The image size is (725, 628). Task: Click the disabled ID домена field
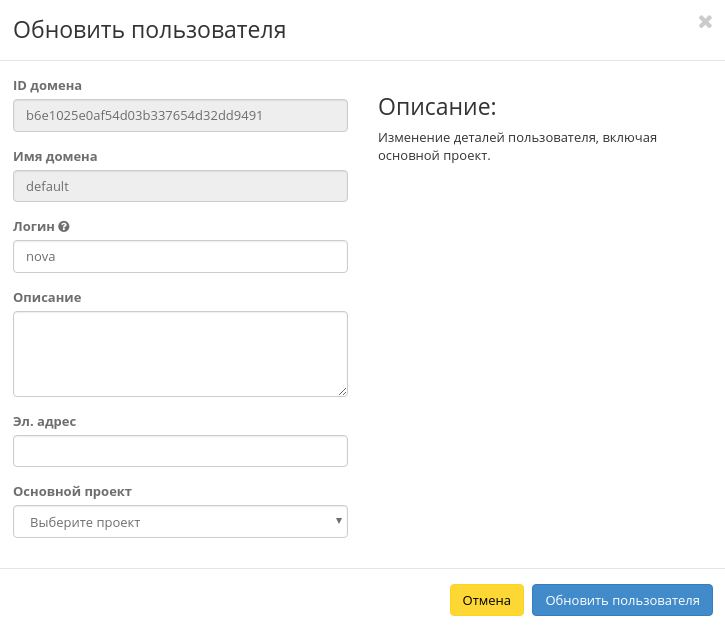(x=180, y=115)
